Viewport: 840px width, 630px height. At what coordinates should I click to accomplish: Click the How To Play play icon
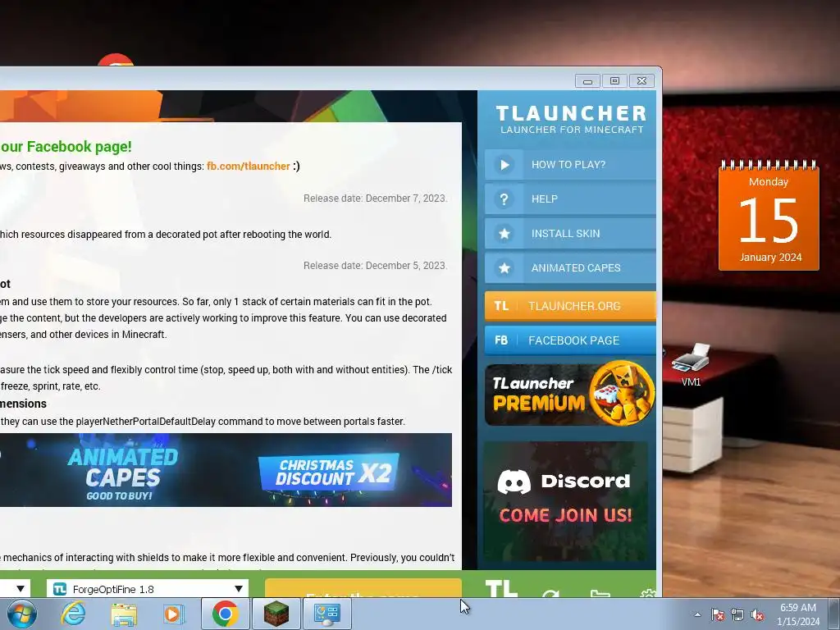(x=504, y=165)
